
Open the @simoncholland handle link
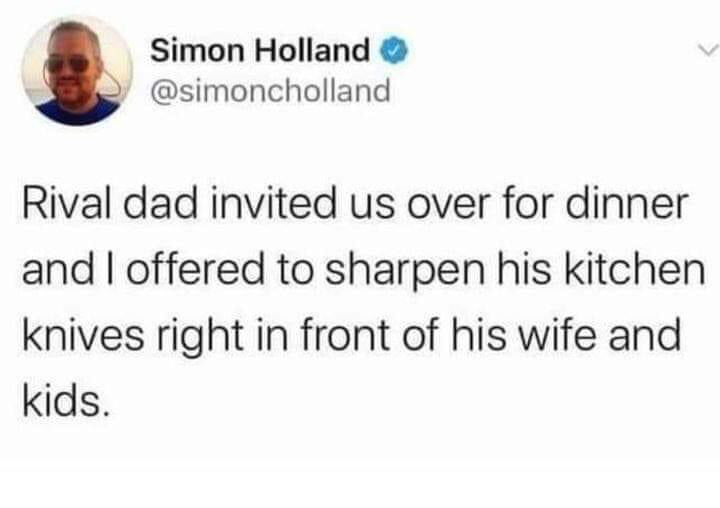tap(269, 91)
